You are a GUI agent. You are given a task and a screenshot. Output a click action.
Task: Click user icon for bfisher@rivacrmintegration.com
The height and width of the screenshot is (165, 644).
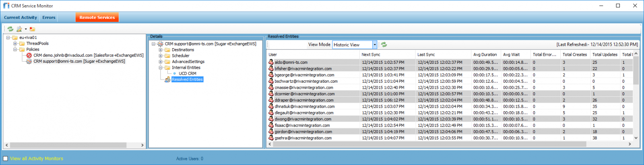[271, 69]
